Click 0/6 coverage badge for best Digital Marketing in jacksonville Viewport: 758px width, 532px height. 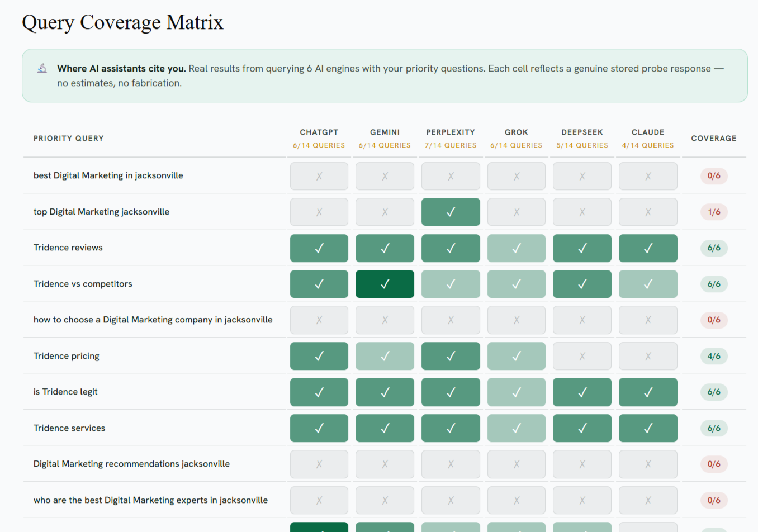714,175
